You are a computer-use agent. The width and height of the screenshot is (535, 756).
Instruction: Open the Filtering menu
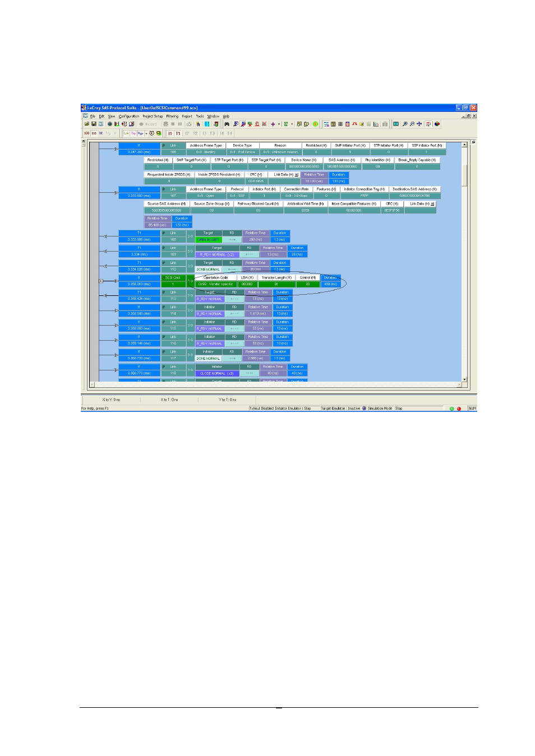(172, 117)
